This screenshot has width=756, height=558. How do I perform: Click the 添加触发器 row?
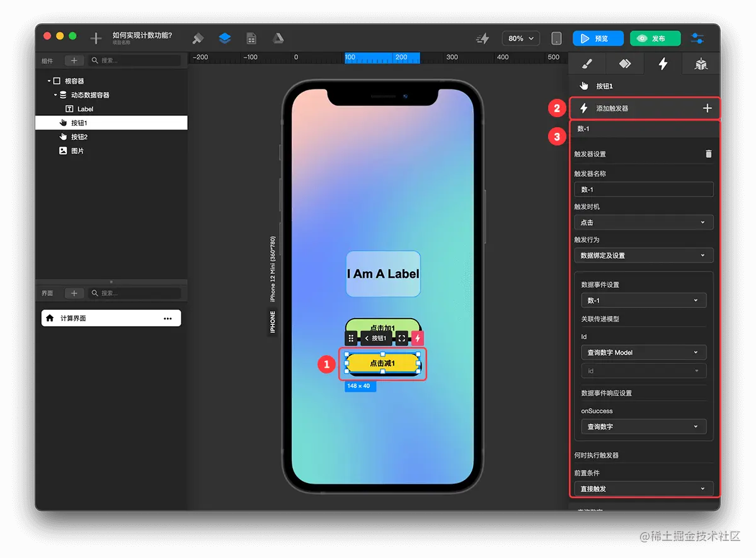coord(644,108)
